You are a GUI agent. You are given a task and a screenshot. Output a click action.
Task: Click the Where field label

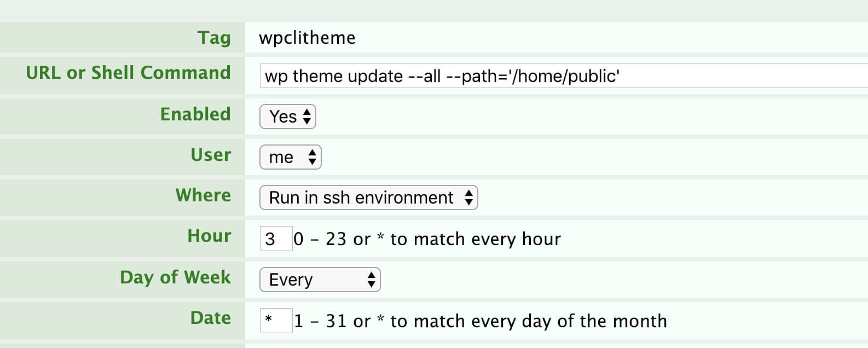(x=203, y=195)
